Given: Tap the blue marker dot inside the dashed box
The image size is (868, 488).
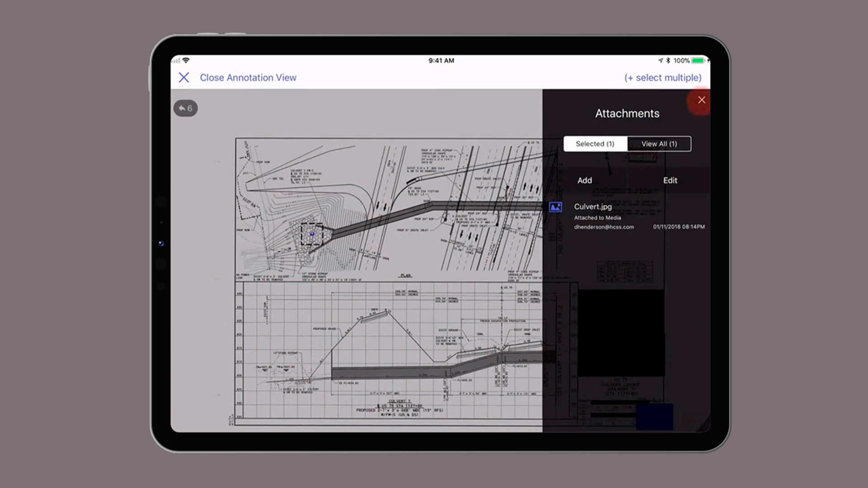Looking at the screenshot, I should coord(312,234).
